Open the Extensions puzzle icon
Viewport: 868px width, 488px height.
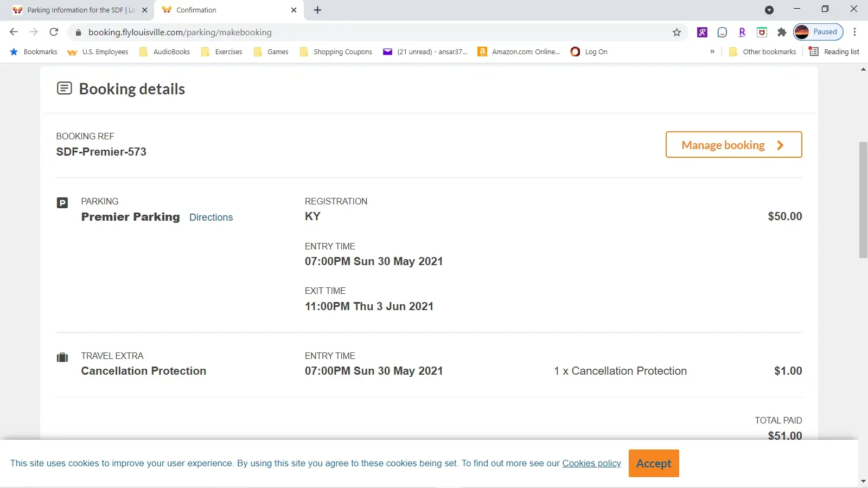[x=782, y=32]
